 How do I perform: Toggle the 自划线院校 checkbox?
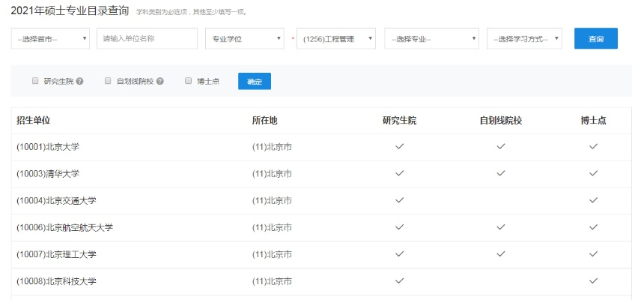pos(108,81)
